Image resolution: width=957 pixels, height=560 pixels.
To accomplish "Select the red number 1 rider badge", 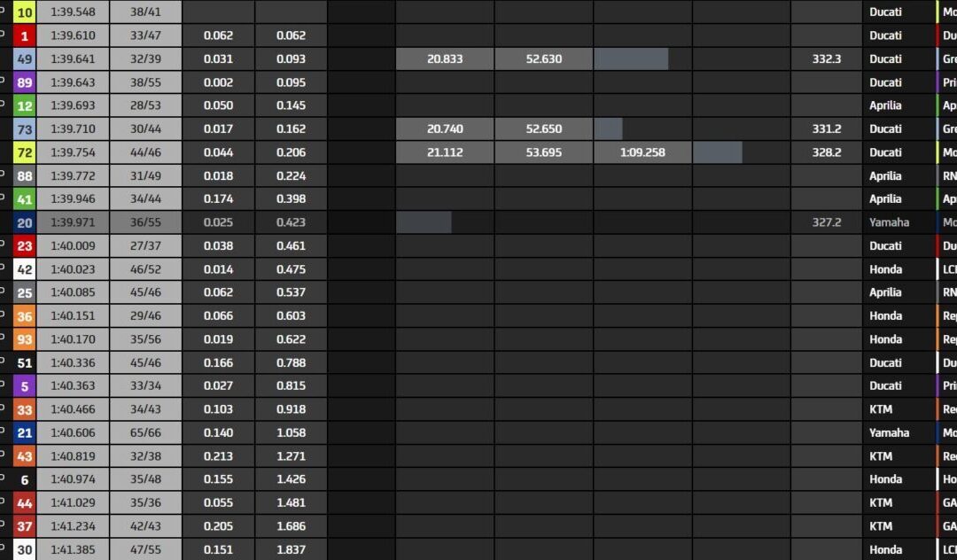I will (25, 35).
